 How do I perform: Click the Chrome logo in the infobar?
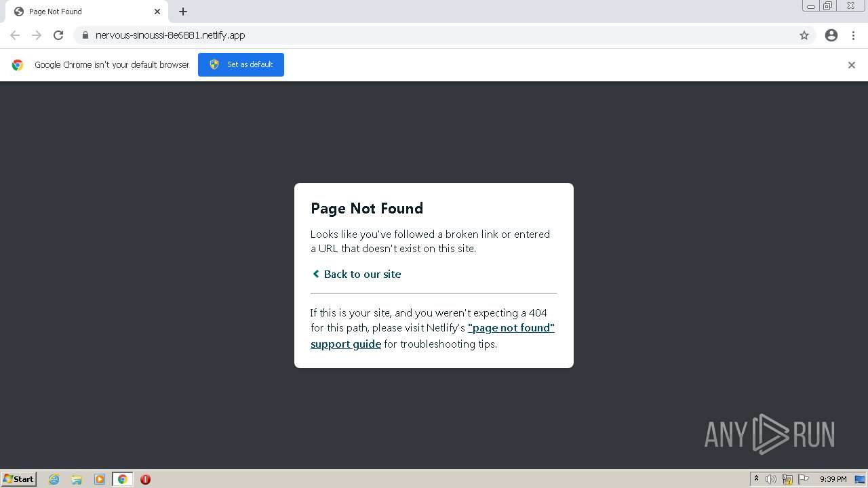tap(18, 65)
